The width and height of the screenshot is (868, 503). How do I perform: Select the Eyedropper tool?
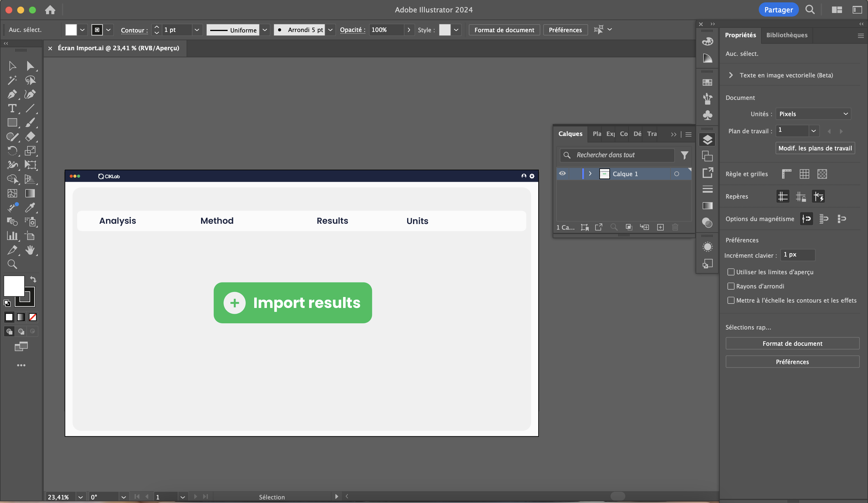[30, 207]
